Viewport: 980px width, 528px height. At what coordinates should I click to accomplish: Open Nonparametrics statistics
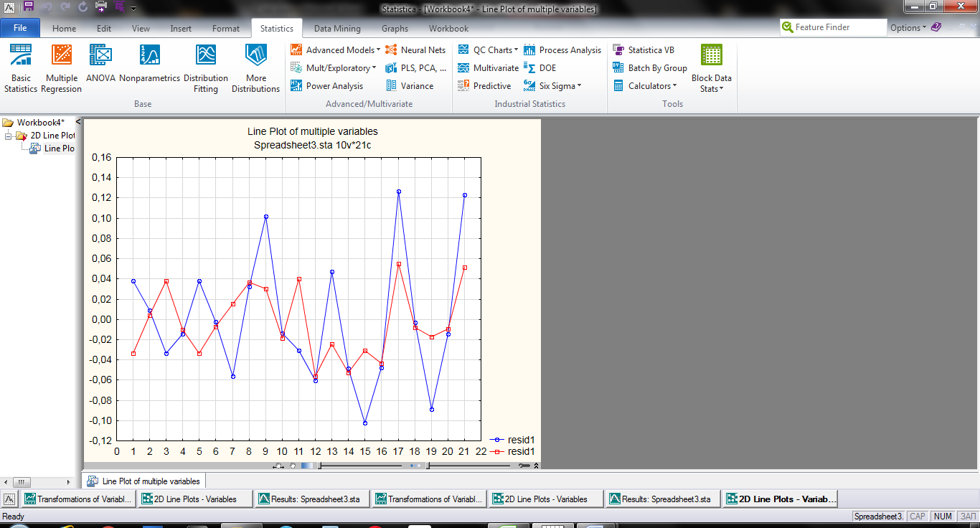(x=149, y=63)
